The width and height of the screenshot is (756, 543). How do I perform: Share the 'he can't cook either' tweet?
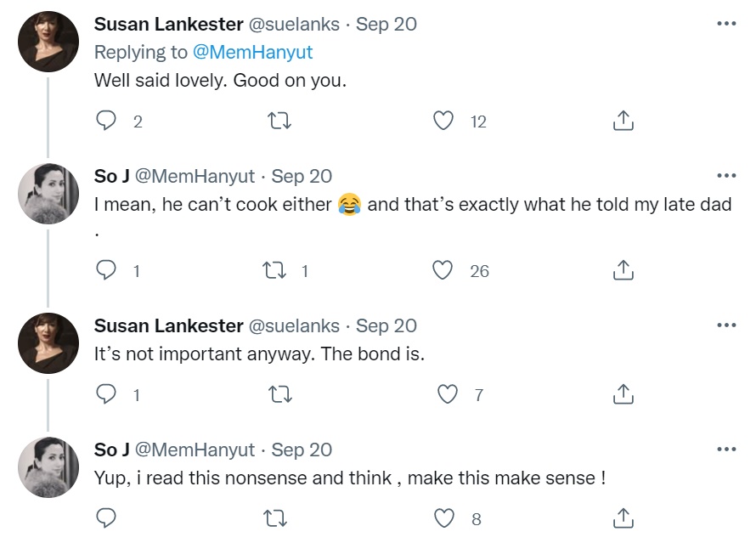pyautogui.click(x=623, y=270)
